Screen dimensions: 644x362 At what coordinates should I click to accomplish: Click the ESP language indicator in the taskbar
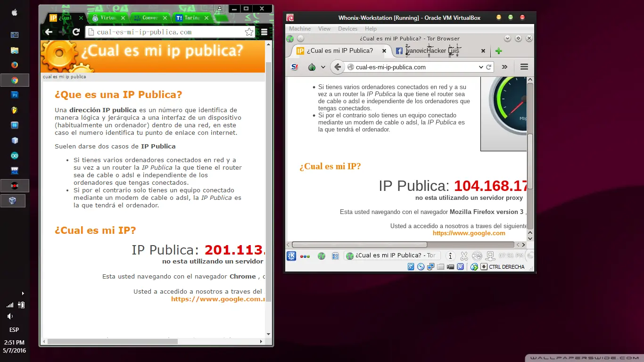click(x=14, y=330)
